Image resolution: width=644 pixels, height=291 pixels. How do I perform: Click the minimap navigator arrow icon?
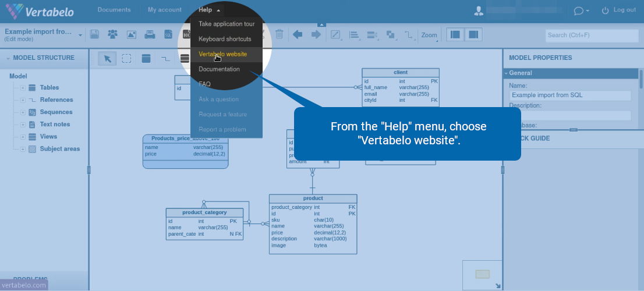498,286
